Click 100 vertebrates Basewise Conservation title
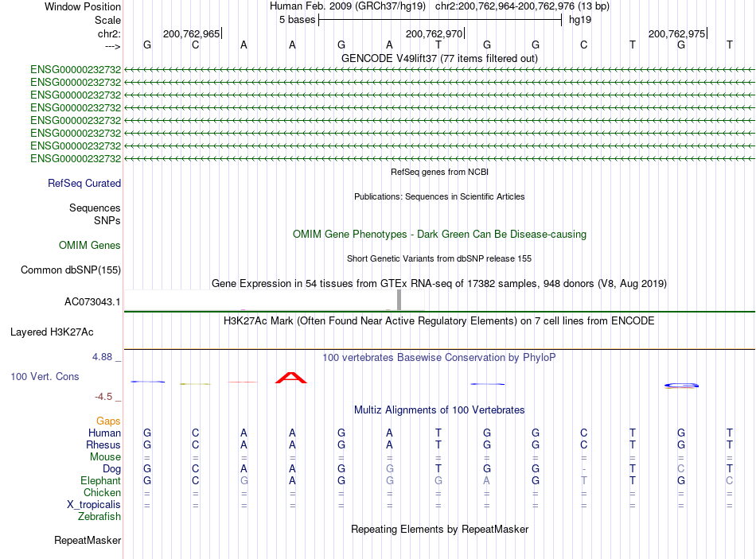The width and height of the screenshot is (756, 559). click(x=439, y=358)
